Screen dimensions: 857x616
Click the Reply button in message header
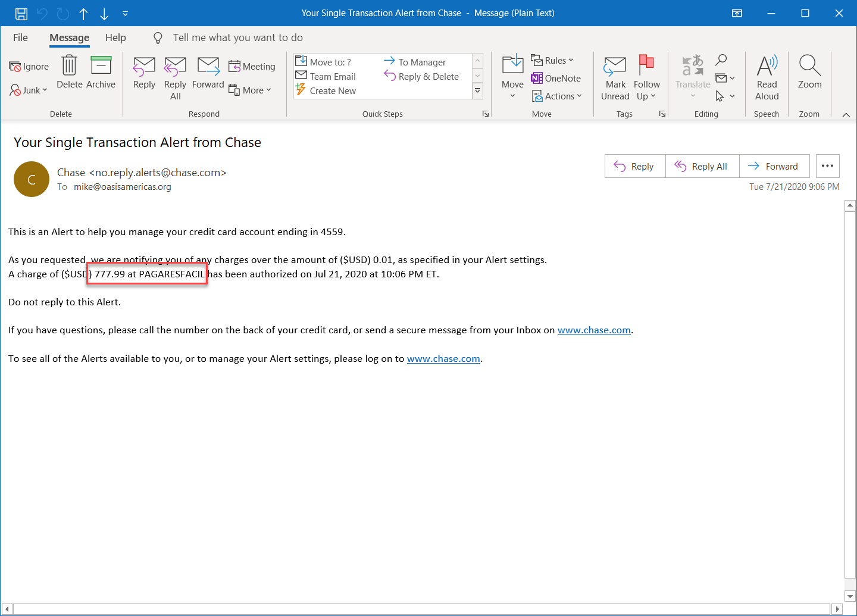click(x=635, y=166)
